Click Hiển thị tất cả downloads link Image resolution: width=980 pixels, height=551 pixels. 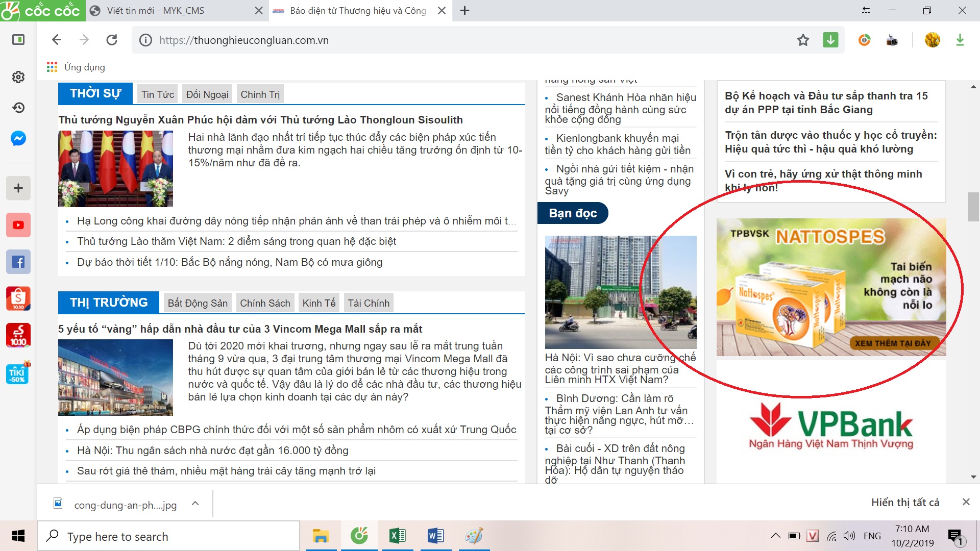905,503
